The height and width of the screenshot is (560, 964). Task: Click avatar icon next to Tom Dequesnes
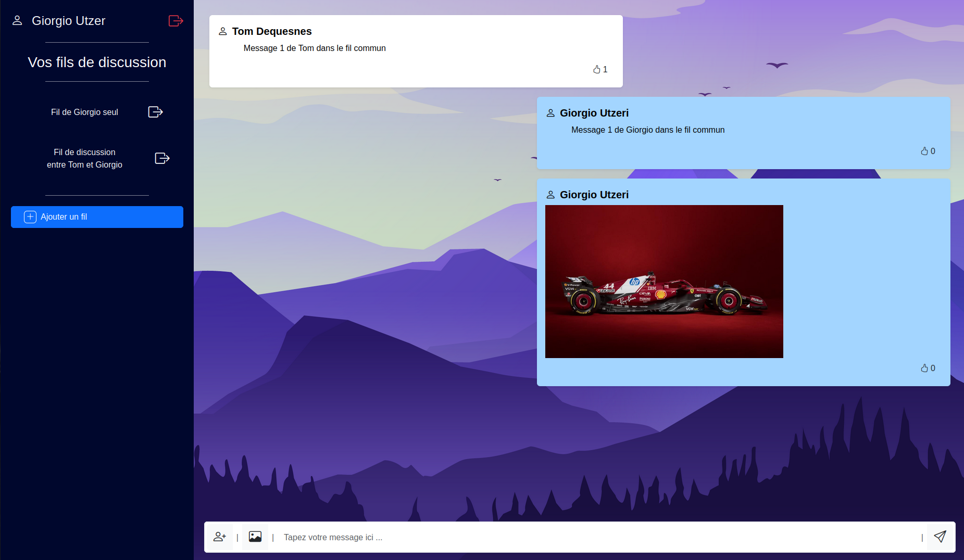223,31
